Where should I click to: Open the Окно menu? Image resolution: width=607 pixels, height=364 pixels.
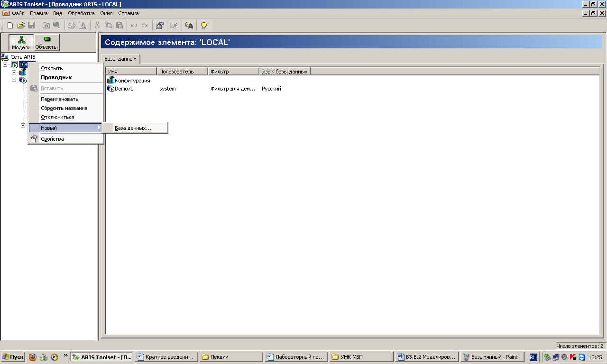[107, 13]
